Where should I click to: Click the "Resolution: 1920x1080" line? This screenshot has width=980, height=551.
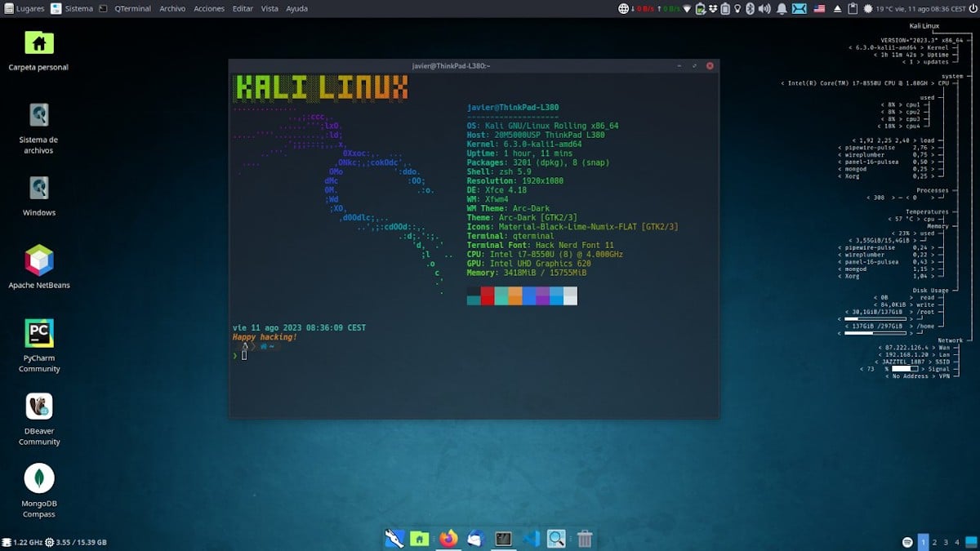(x=515, y=180)
